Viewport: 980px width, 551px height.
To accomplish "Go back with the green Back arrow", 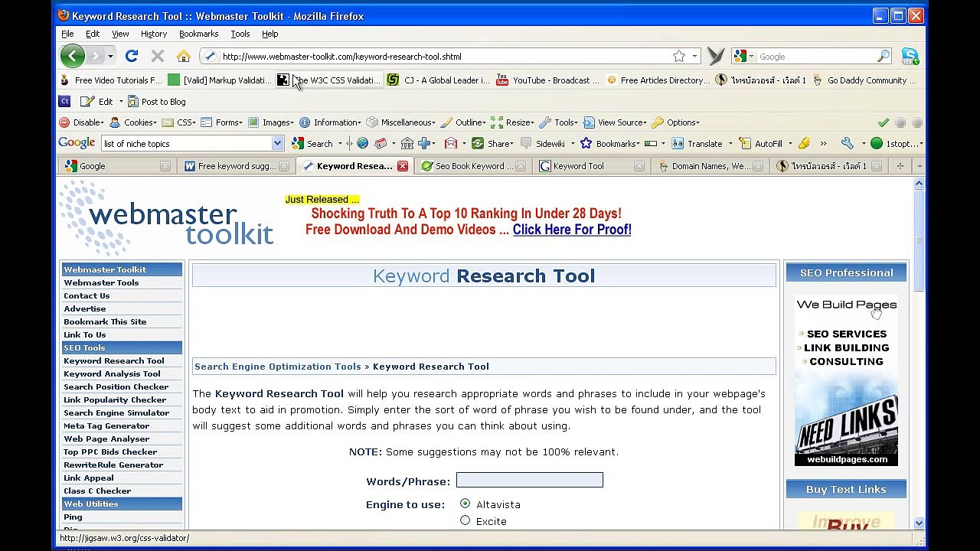I will coord(72,56).
